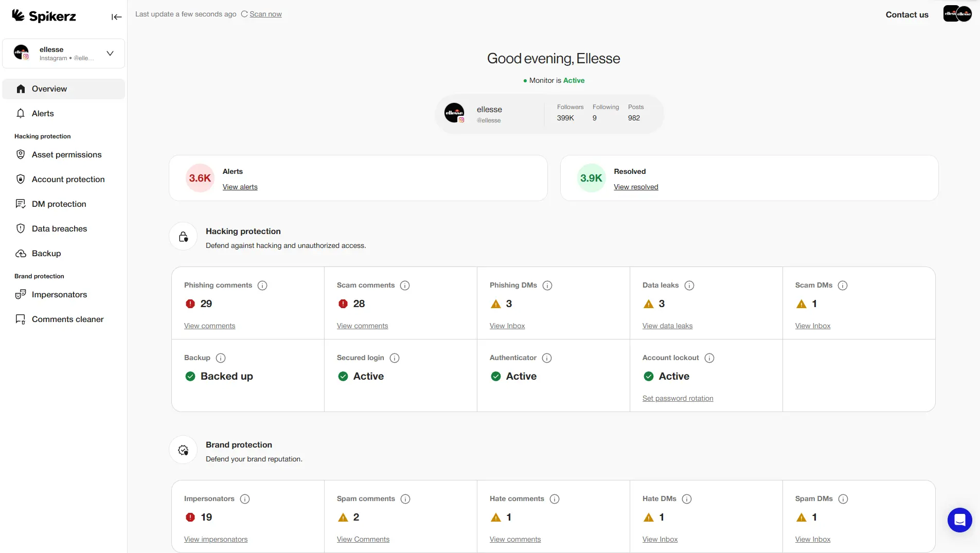
Task: Click the Spikerz logo
Action: pyautogui.click(x=44, y=16)
